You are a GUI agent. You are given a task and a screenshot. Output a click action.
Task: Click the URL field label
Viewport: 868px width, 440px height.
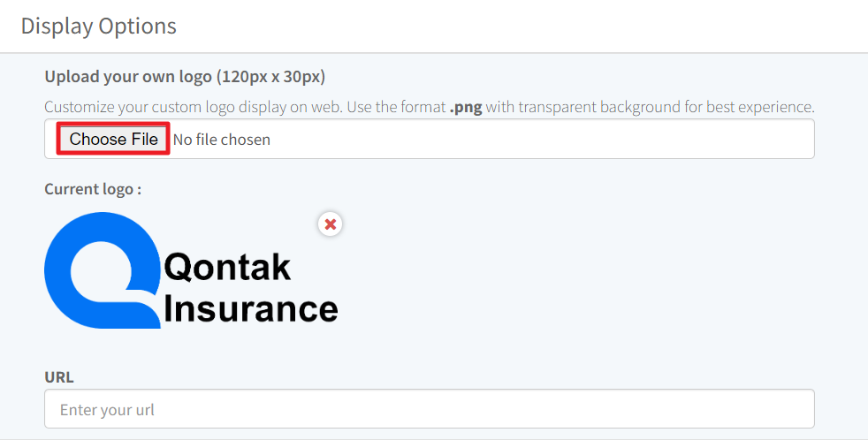59,377
